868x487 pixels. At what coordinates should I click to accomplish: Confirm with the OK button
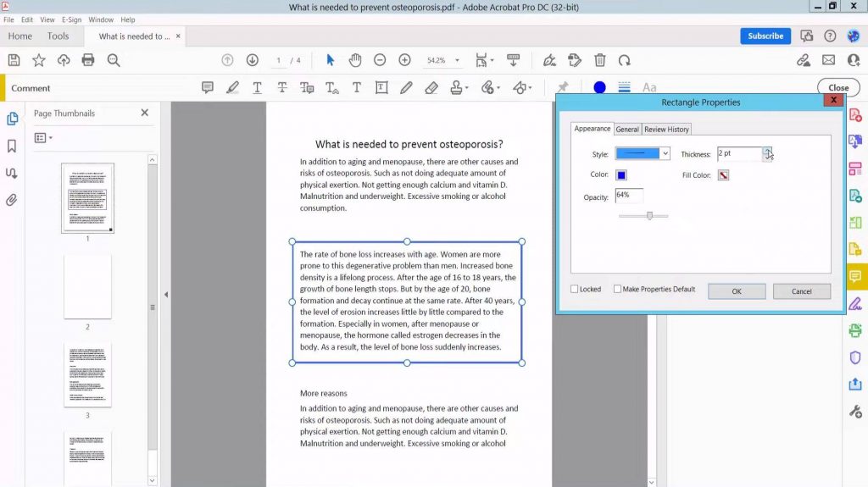737,291
